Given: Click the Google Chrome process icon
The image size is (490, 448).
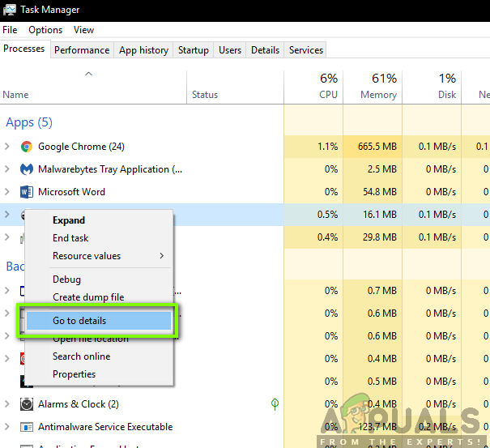Looking at the screenshot, I should [27, 147].
